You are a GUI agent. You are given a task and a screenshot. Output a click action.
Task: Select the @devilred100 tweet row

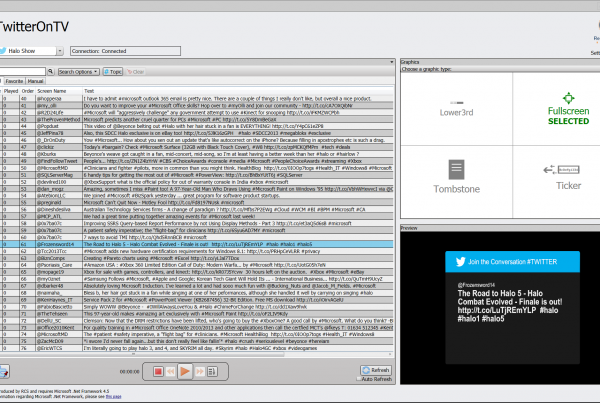point(197,182)
